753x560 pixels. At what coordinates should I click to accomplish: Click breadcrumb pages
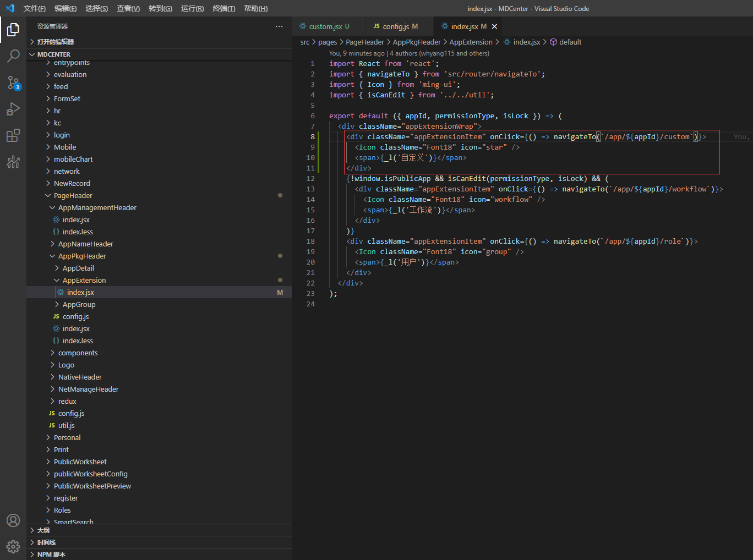coord(328,42)
